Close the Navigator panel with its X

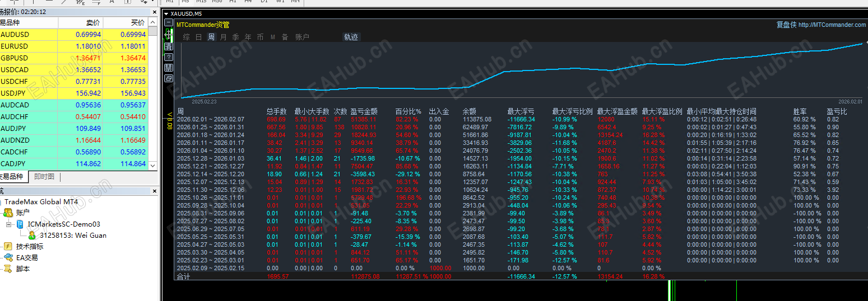[154, 191]
